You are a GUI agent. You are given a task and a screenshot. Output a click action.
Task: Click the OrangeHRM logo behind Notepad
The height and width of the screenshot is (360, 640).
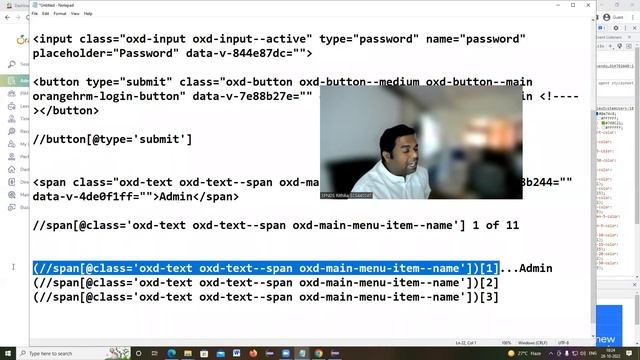(22, 40)
